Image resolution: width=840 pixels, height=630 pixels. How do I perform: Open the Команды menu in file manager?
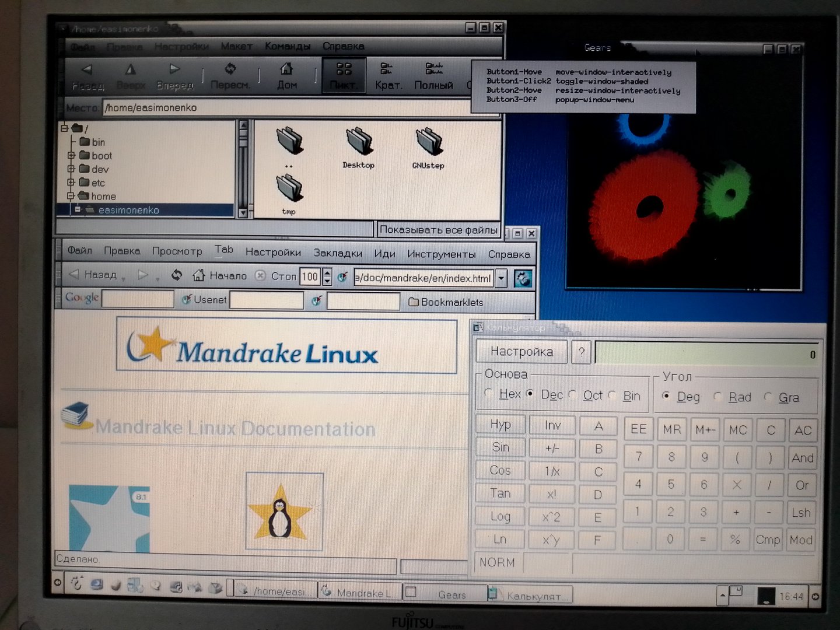(x=287, y=46)
